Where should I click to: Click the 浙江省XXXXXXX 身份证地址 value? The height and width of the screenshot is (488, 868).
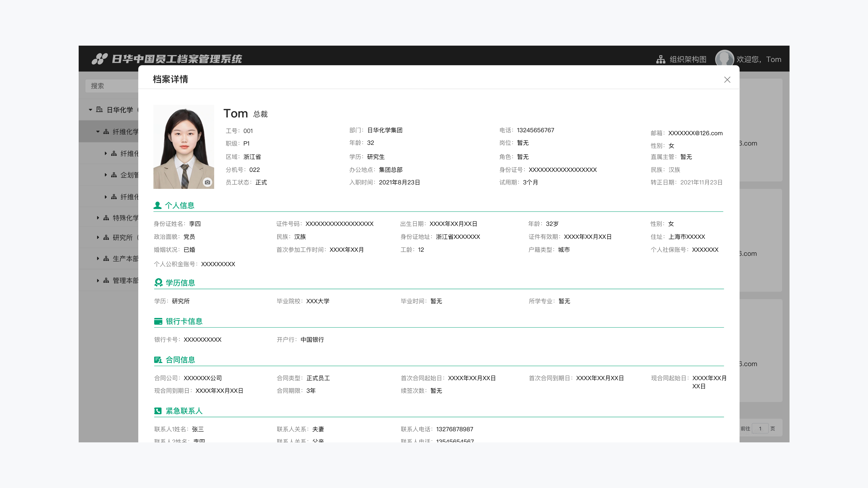tap(458, 237)
